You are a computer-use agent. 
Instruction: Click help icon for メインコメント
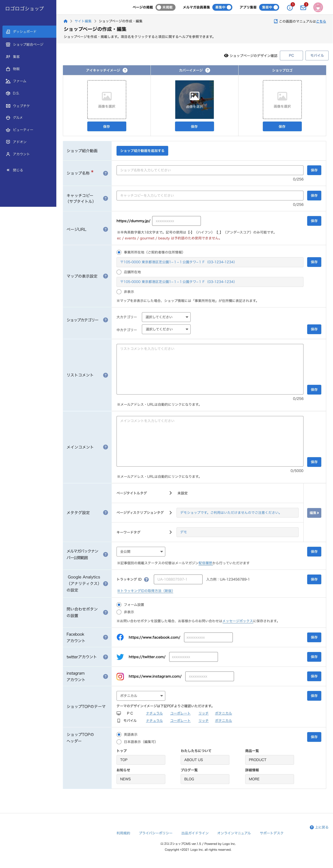(106, 447)
